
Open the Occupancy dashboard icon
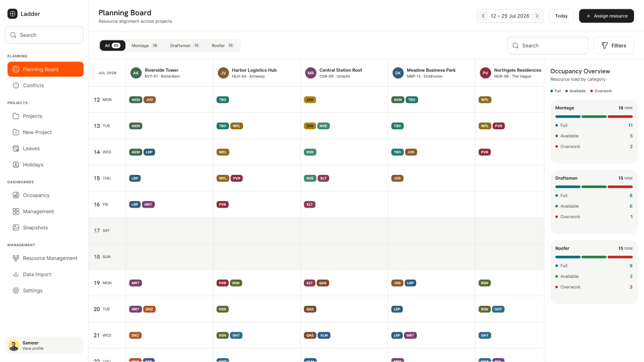(x=16, y=195)
